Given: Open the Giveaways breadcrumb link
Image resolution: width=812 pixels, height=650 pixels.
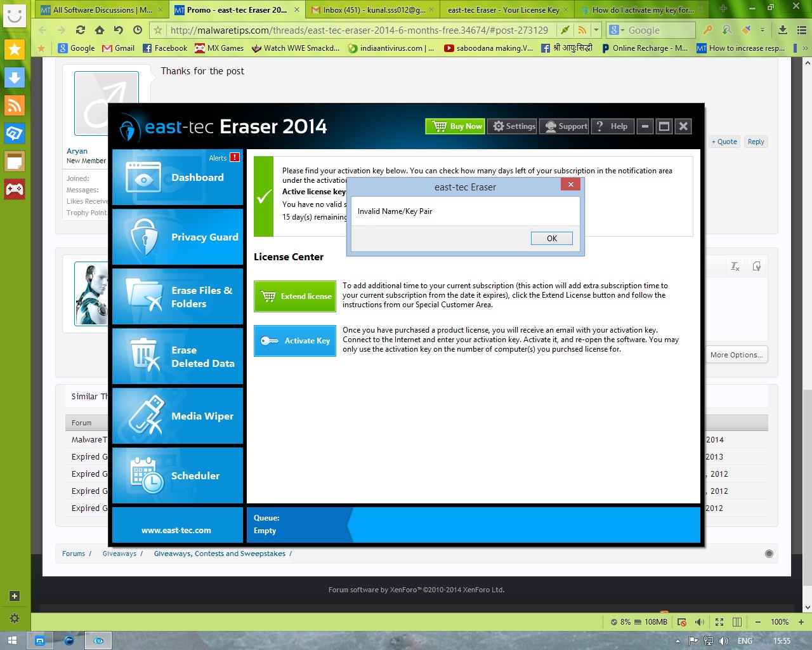Looking at the screenshot, I should click(x=119, y=554).
